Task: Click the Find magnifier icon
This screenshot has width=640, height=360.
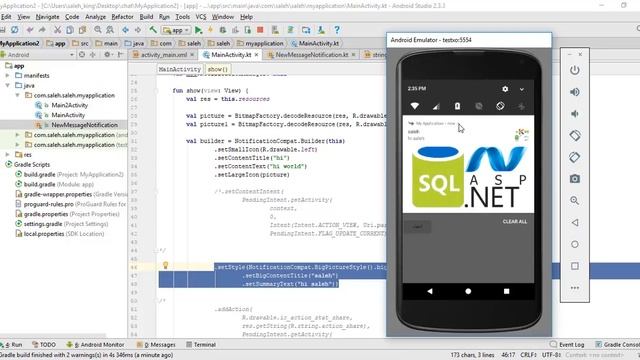Action: pos(98,30)
